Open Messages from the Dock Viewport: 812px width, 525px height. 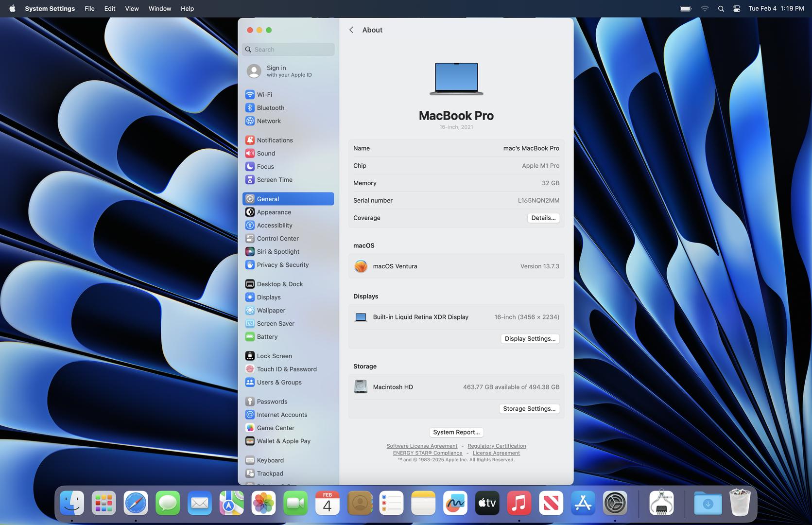tap(168, 503)
